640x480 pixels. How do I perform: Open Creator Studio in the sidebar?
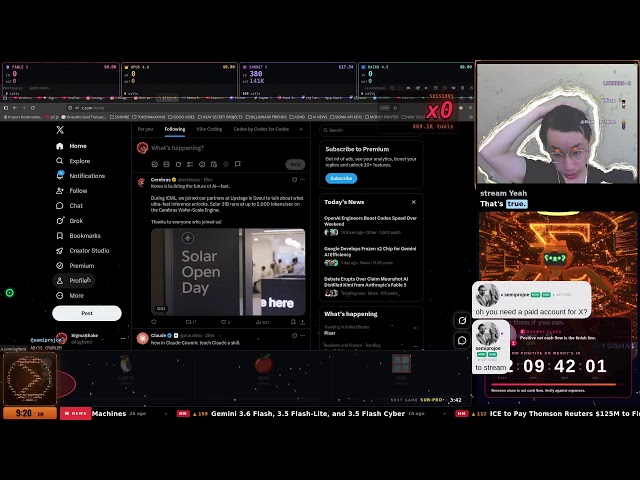pyautogui.click(x=83, y=251)
